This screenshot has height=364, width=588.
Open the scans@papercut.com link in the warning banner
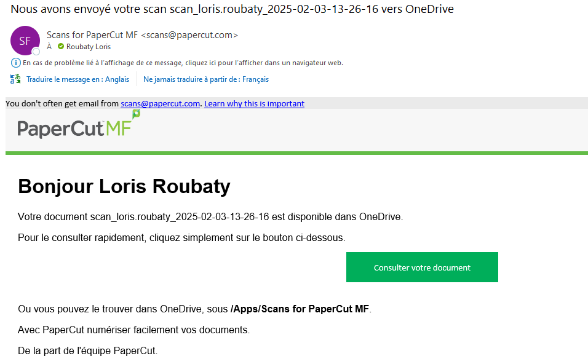160,103
